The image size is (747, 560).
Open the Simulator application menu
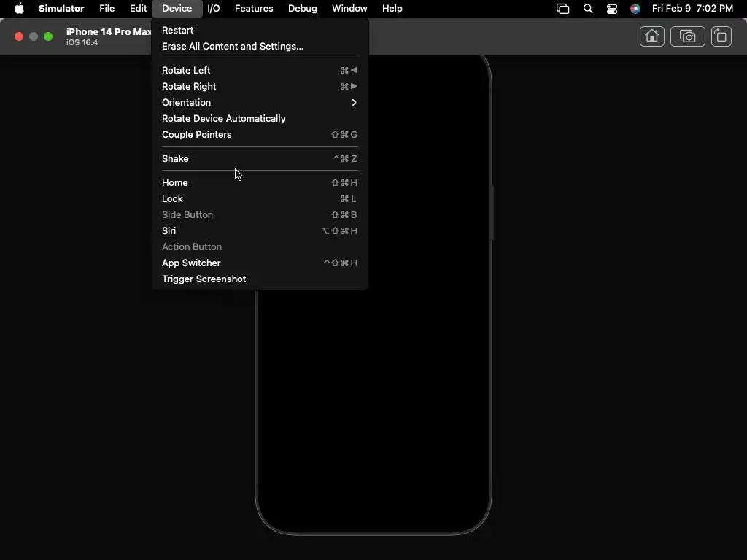click(x=61, y=9)
